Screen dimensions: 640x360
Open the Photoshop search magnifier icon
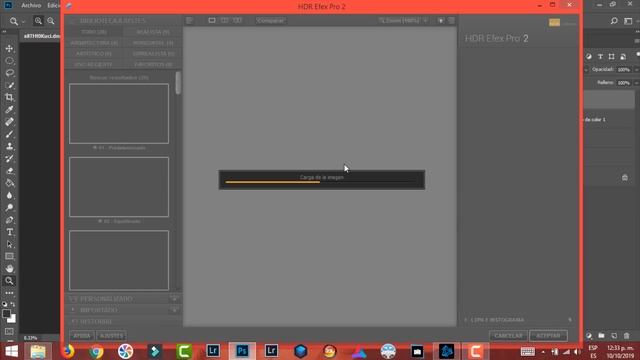point(614,21)
